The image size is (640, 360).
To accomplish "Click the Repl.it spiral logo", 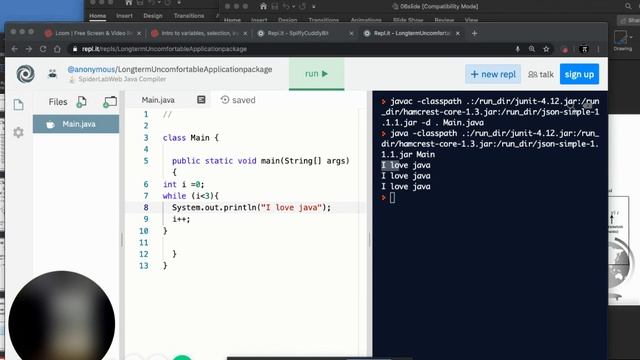I will tap(25, 74).
